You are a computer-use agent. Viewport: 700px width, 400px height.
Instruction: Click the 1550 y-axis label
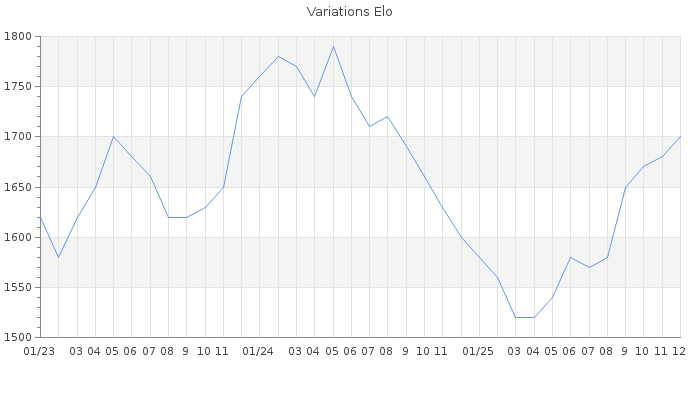(18, 287)
